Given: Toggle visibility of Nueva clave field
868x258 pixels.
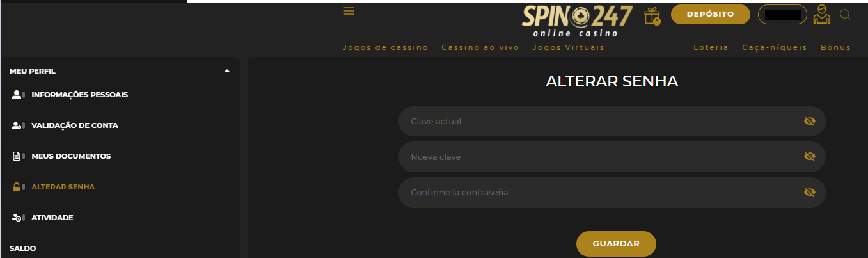Looking at the screenshot, I should [809, 157].
